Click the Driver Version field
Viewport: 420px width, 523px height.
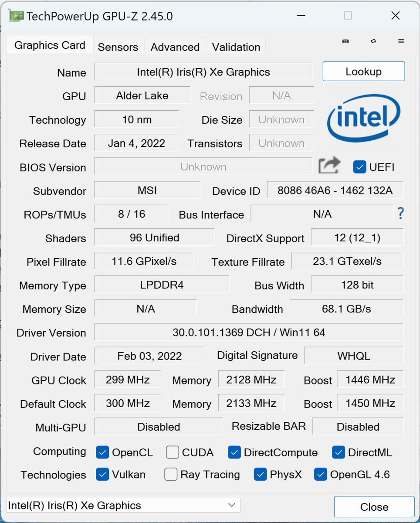248,332
